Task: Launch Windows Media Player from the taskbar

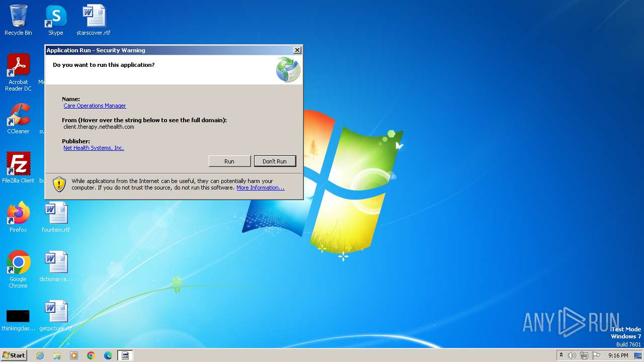Action: coord(74,355)
